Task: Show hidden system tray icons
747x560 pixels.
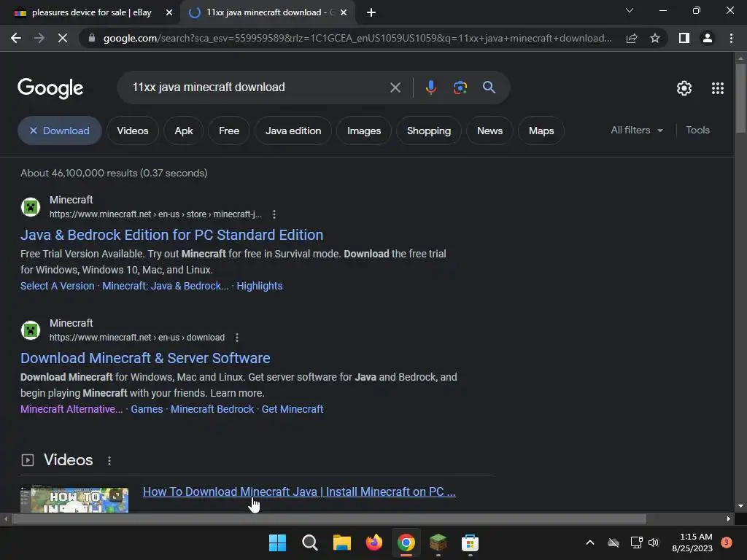Action: (x=589, y=542)
